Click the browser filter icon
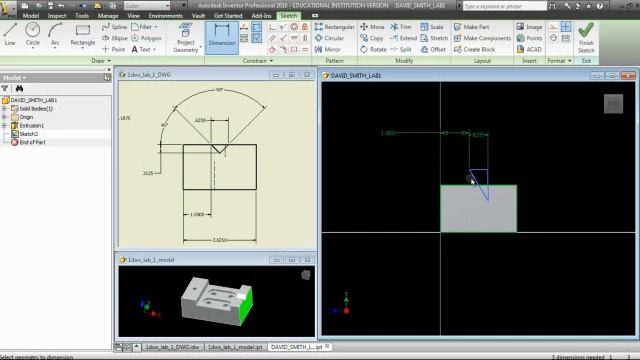 point(5,89)
